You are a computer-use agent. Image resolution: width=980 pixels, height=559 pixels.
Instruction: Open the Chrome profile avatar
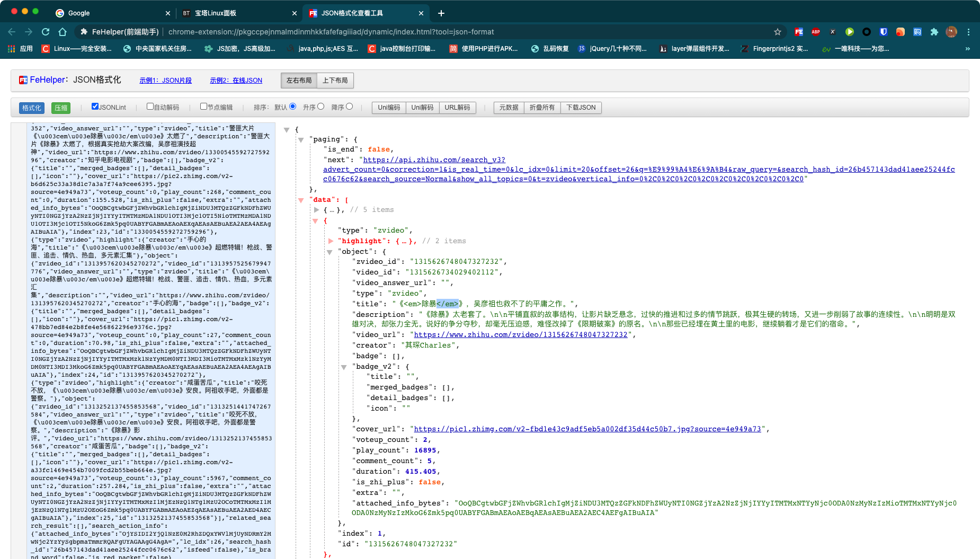point(951,32)
